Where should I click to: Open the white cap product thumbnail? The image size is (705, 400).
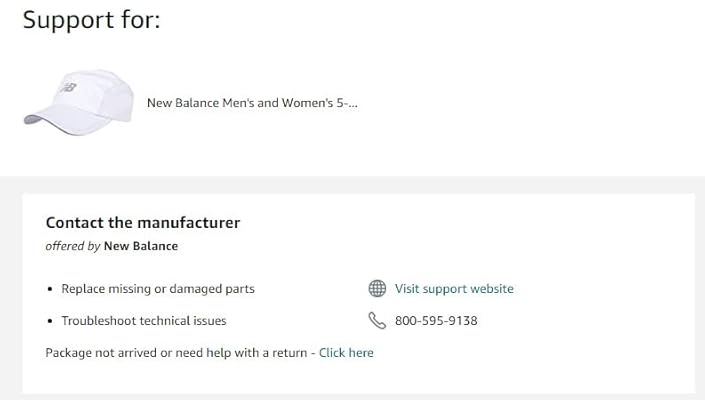(78, 102)
